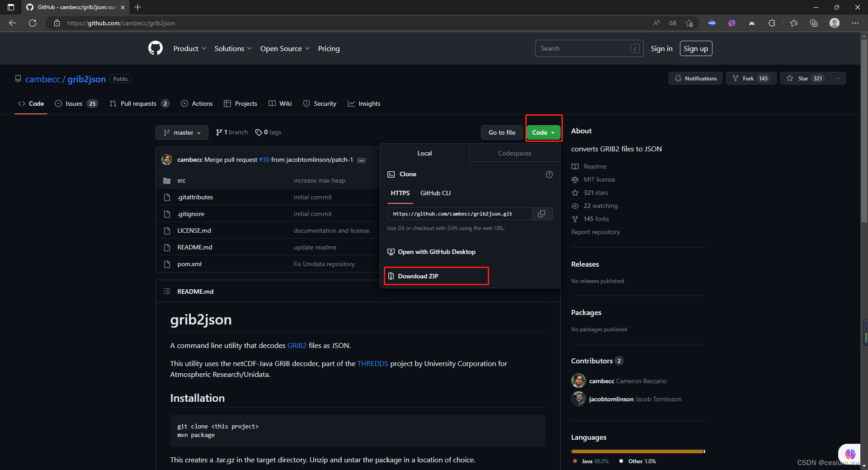
Task: Open the Pricing page
Action: tap(329, 49)
